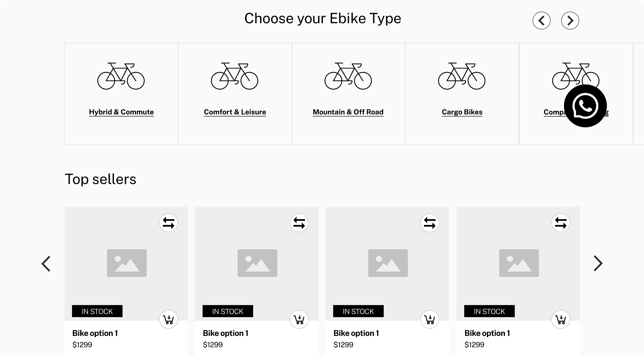The image size is (644, 356).
Task: Open the Comfort & Leisure category
Action: (235, 112)
